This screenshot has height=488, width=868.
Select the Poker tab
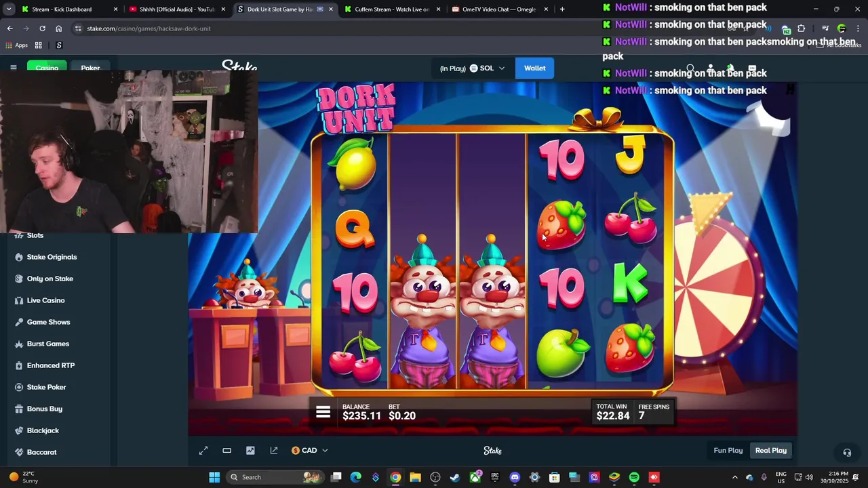pos(90,68)
